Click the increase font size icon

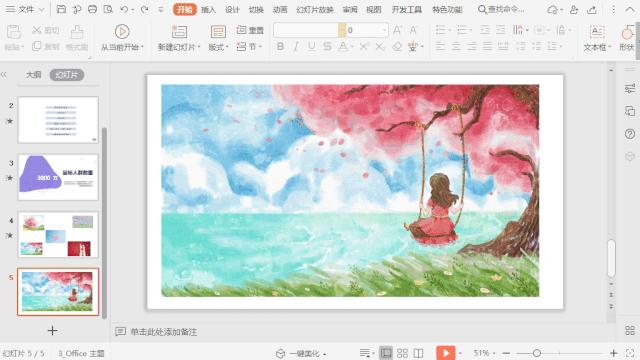pyautogui.click(x=397, y=30)
